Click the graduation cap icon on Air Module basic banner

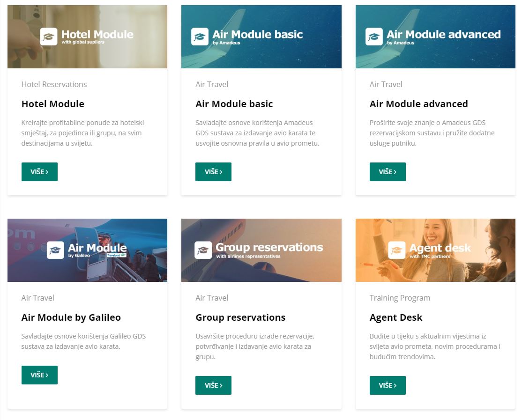pyautogui.click(x=200, y=36)
